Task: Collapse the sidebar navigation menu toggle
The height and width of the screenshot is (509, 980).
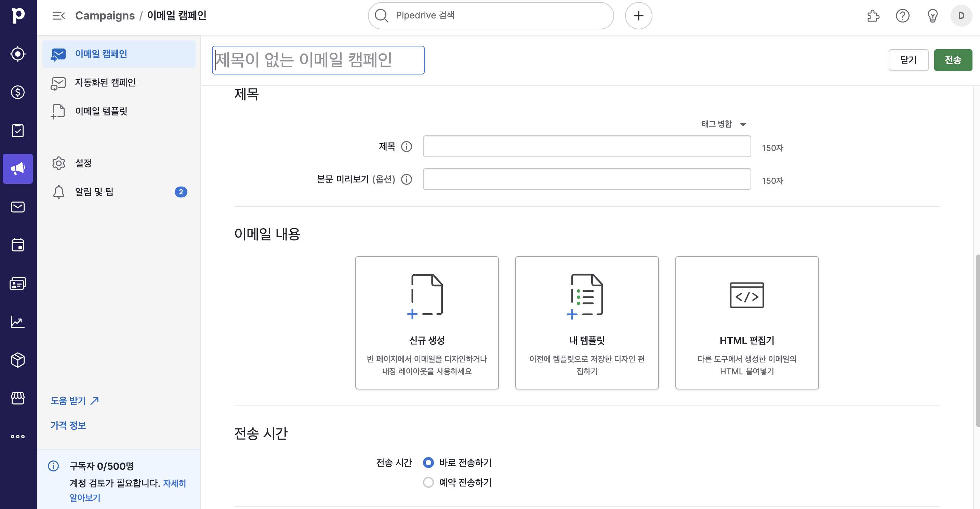Action: point(58,16)
